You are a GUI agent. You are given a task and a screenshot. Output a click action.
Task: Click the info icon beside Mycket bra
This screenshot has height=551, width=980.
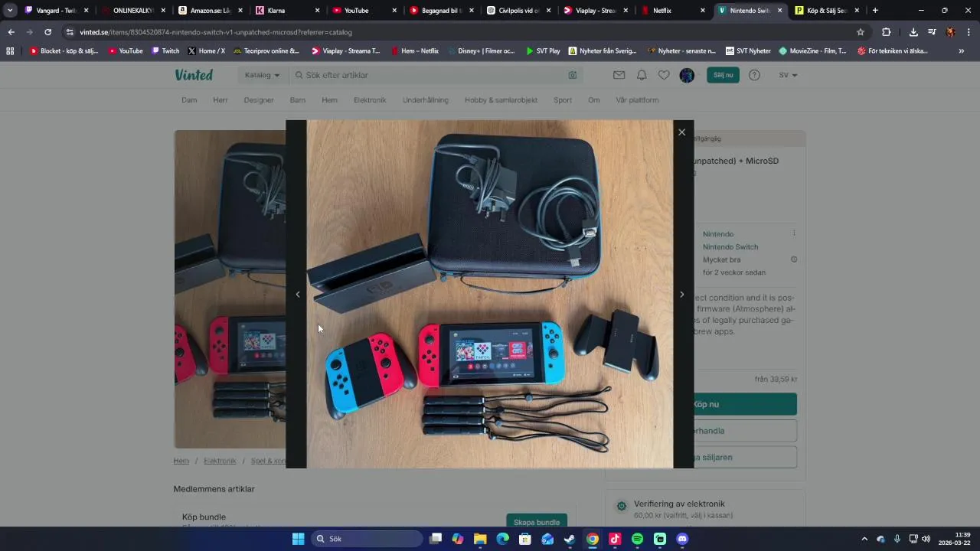click(x=794, y=259)
